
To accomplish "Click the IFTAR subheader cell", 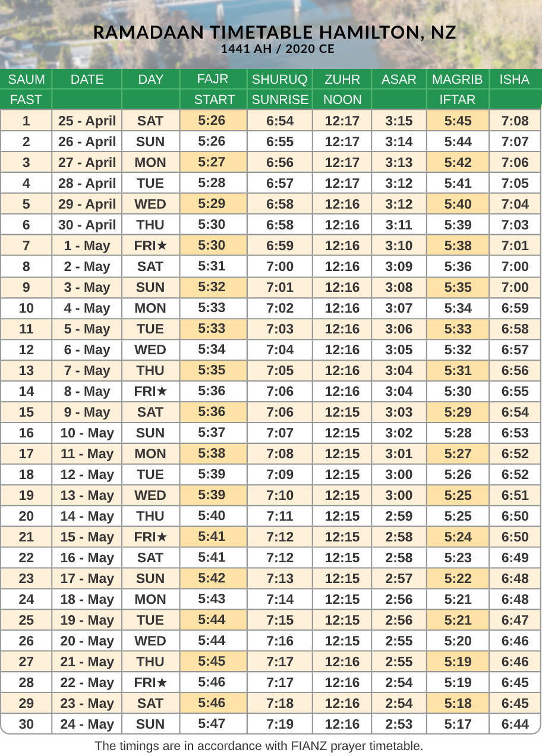I will pyautogui.click(x=458, y=99).
